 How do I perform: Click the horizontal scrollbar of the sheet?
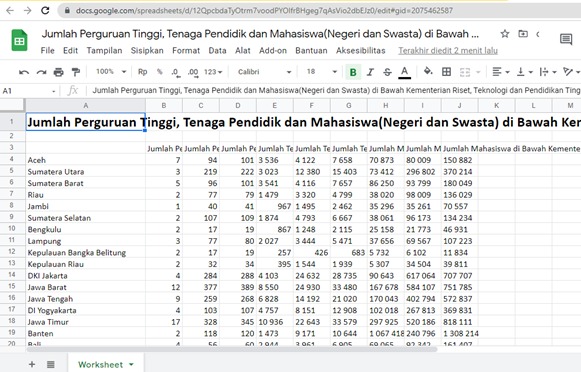(232, 349)
